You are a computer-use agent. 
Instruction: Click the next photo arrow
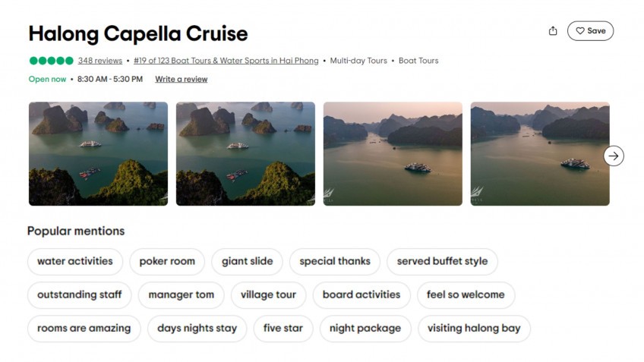614,156
